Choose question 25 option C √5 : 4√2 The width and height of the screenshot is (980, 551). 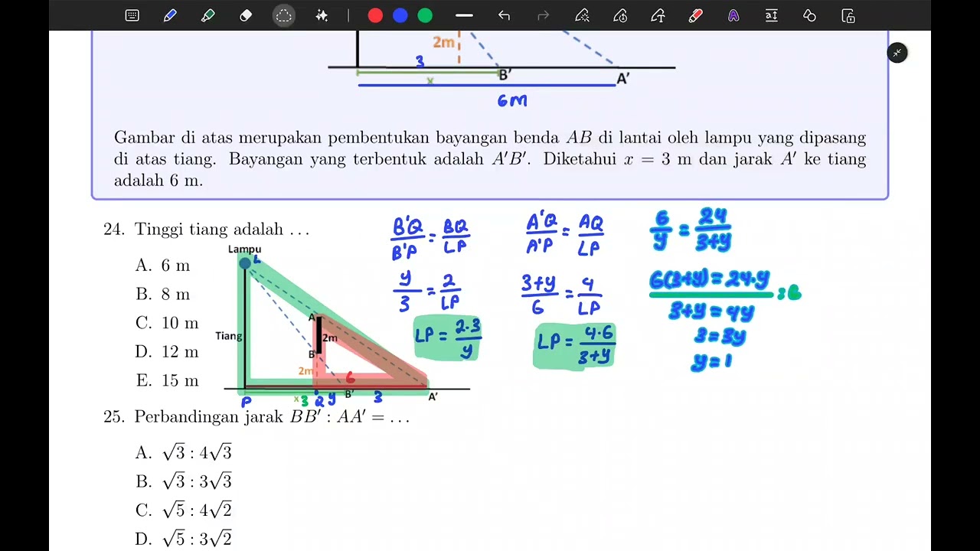tap(184, 510)
